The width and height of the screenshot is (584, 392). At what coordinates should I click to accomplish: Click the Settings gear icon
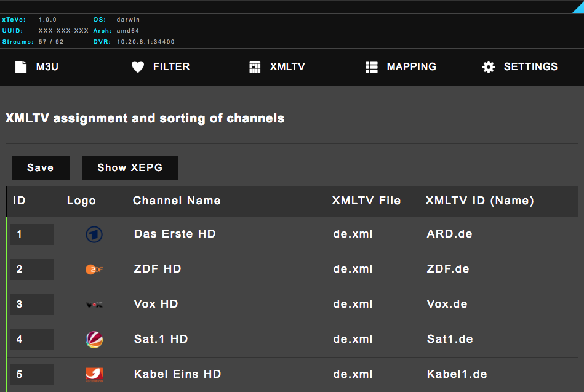[x=489, y=67]
